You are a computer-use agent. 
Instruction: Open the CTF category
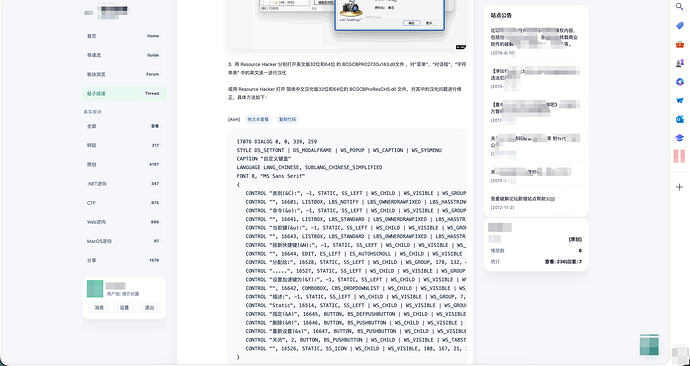[x=124, y=203]
